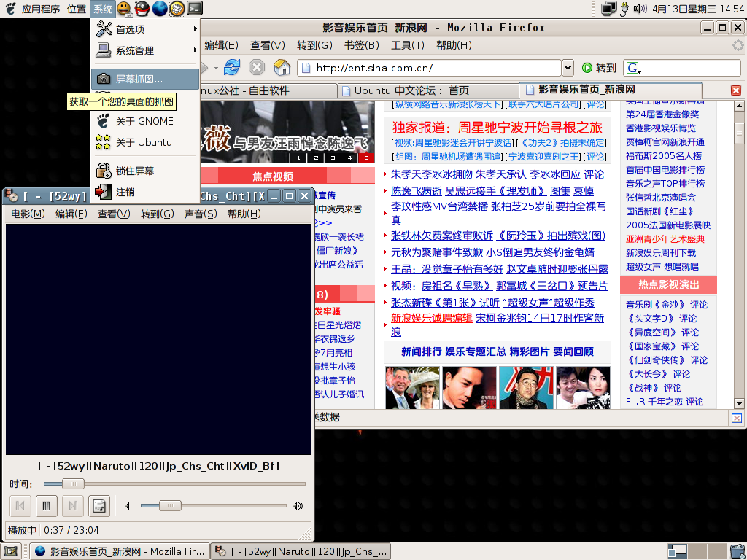Image resolution: width=747 pixels, height=560 pixels.
Task: Click the Firefox page scrollbar down arrow
Action: (x=739, y=403)
